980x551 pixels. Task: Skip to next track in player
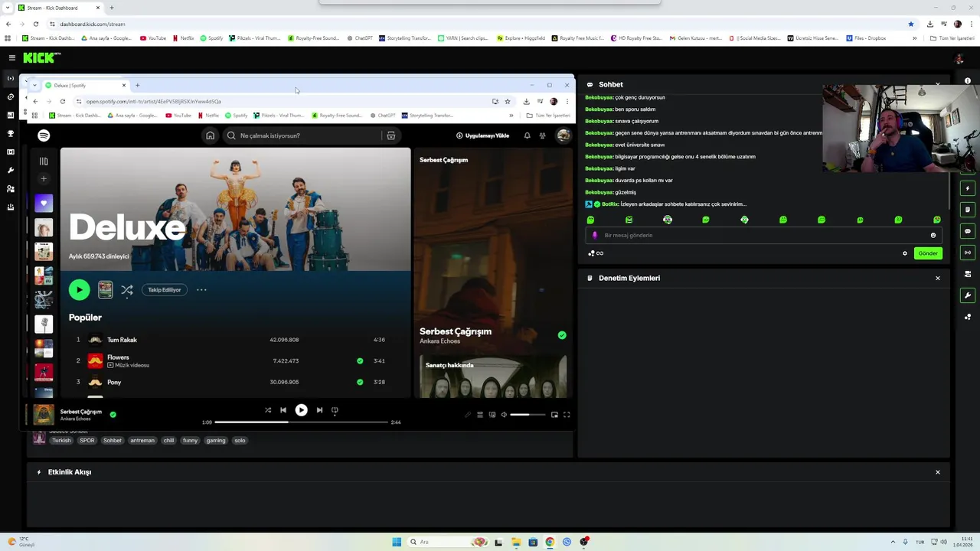319,410
